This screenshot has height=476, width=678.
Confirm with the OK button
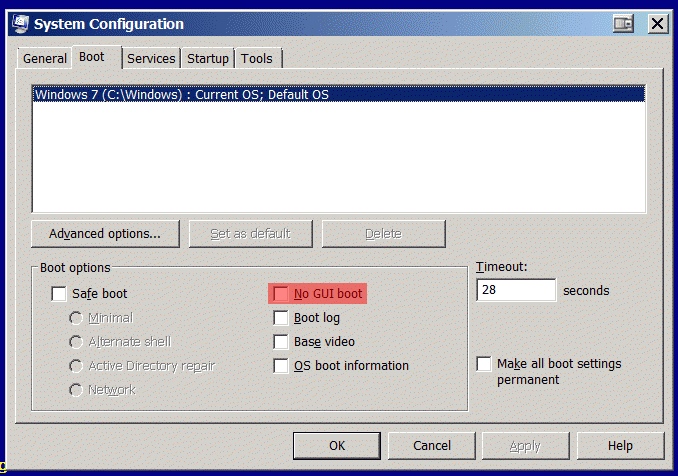pyautogui.click(x=337, y=446)
